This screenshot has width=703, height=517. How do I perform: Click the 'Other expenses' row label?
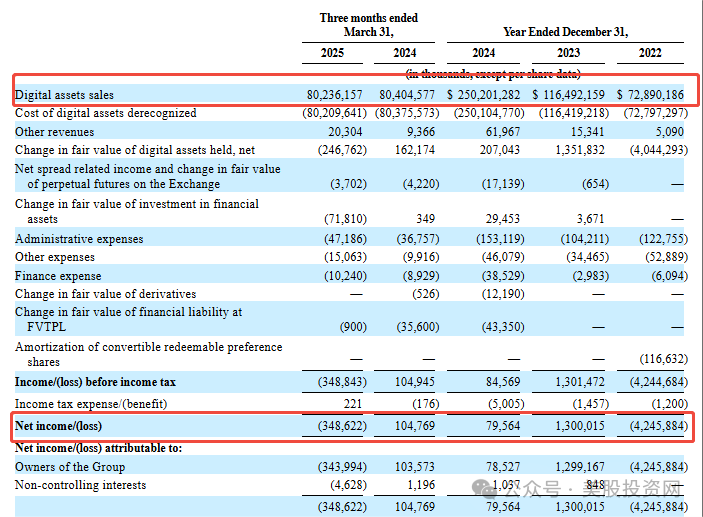(55, 257)
